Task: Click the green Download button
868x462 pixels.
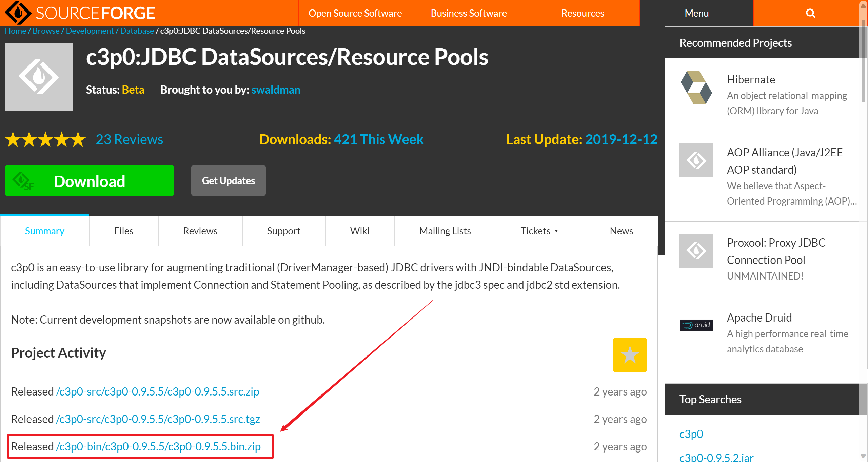Action: click(x=90, y=181)
